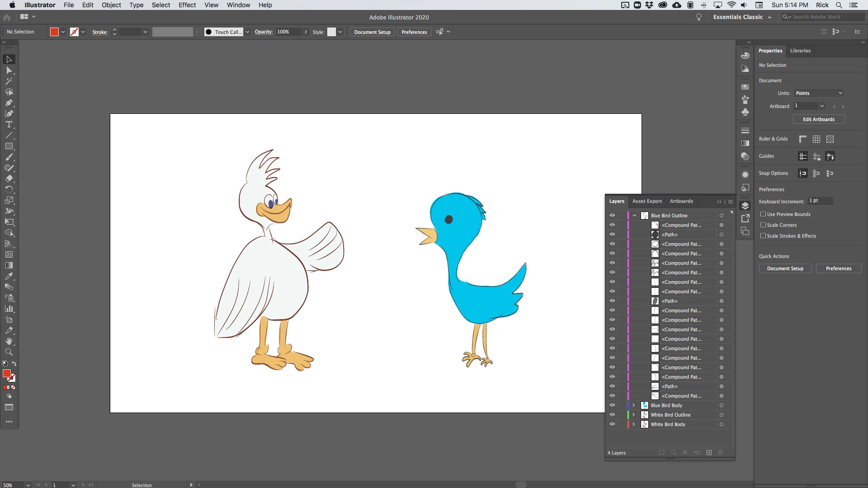The height and width of the screenshot is (488, 868).
Task: Select the Pen tool
Action: pos(9,103)
